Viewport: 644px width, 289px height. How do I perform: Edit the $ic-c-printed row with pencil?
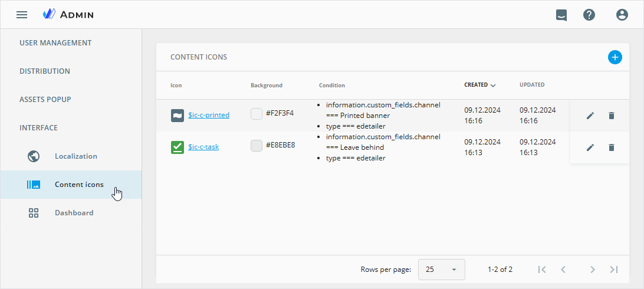590,116
